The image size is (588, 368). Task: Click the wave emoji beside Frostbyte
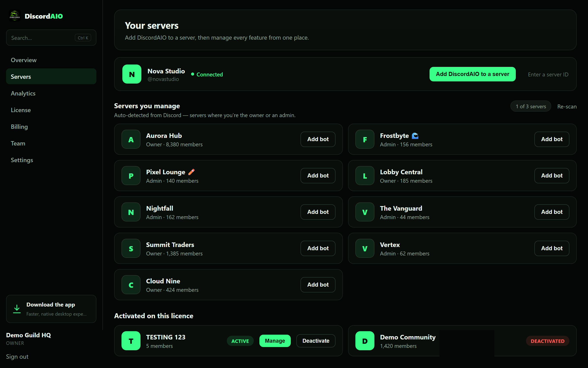(415, 136)
